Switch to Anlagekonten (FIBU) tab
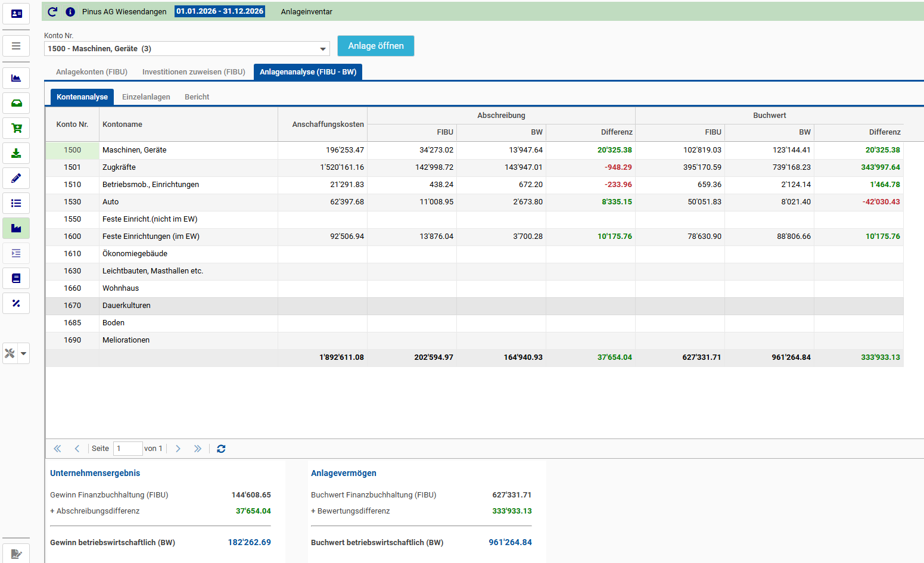Viewport: 924px width, 563px height. click(92, 72)
